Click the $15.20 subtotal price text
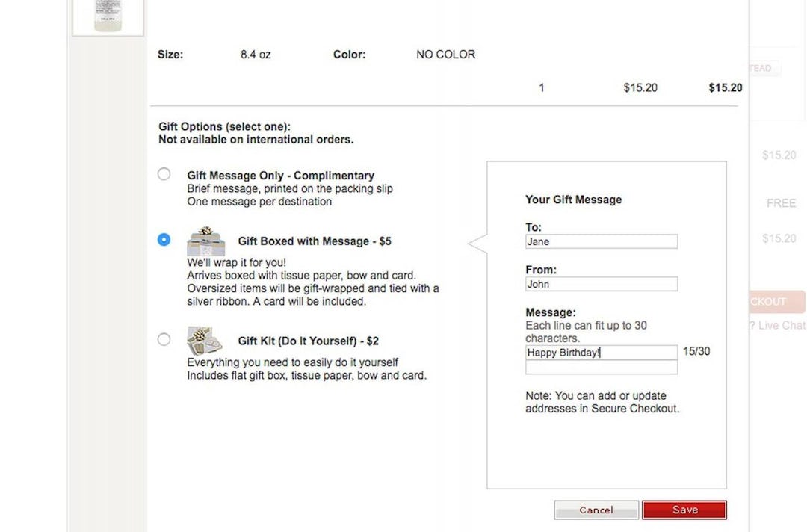Image resolution: width=807 pixels, height=532 pixels. click(x=781, y=155)
